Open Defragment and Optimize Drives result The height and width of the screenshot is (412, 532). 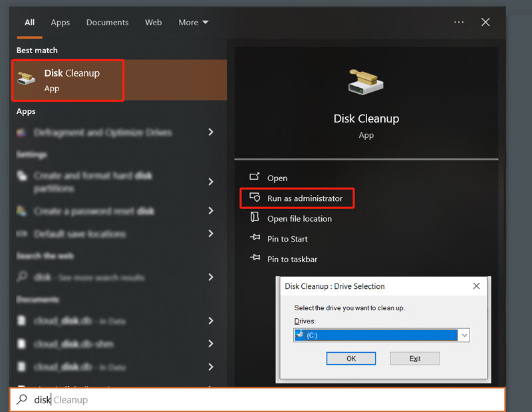(x=102, y=132)
